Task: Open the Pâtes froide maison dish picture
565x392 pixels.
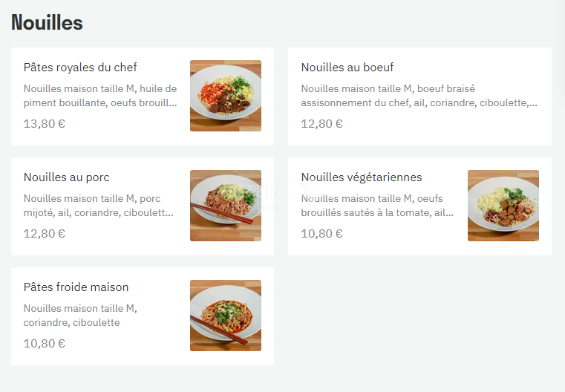Action: pos(226,316)
